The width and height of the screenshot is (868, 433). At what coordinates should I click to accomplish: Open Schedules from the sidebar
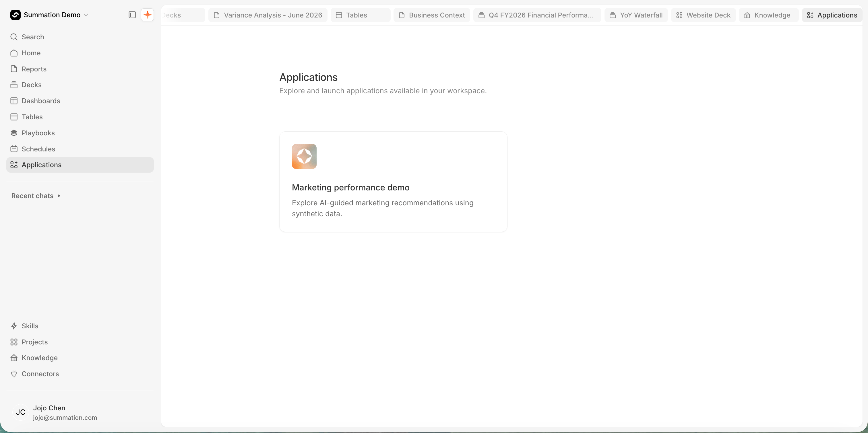80,149
